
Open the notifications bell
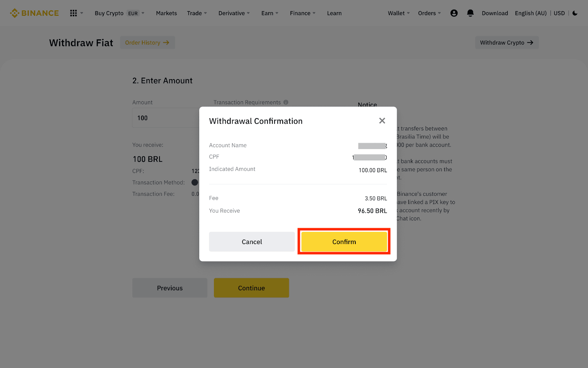coord(470,13)
